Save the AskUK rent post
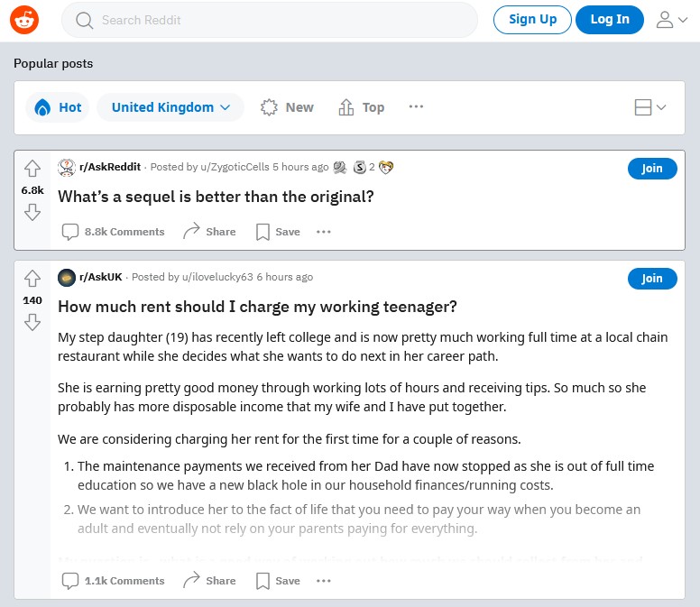This screenshot has height=607, width=700. coord(278,581)
